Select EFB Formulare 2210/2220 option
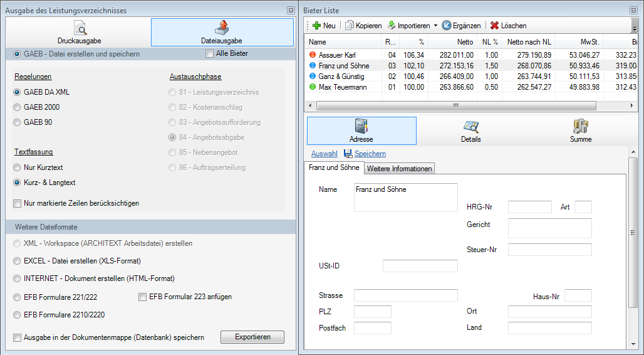Screen dimensions: 644x355 click(x=17, y=315)
